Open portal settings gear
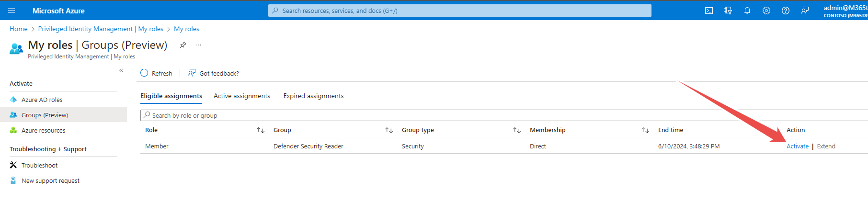This screenshot has height=202, width=868. click(766, 11)
